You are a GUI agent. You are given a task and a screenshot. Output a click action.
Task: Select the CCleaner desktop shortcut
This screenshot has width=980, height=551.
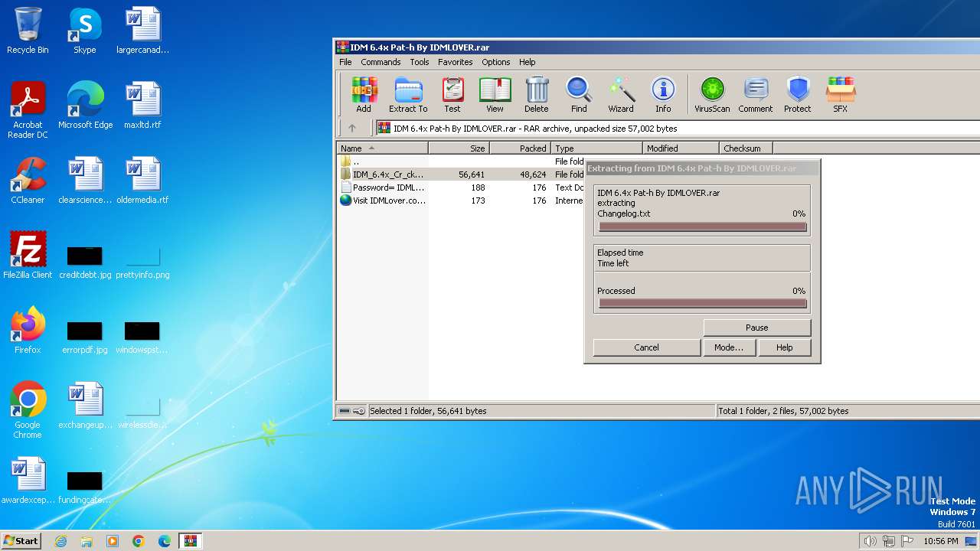[x=28, y=181]
